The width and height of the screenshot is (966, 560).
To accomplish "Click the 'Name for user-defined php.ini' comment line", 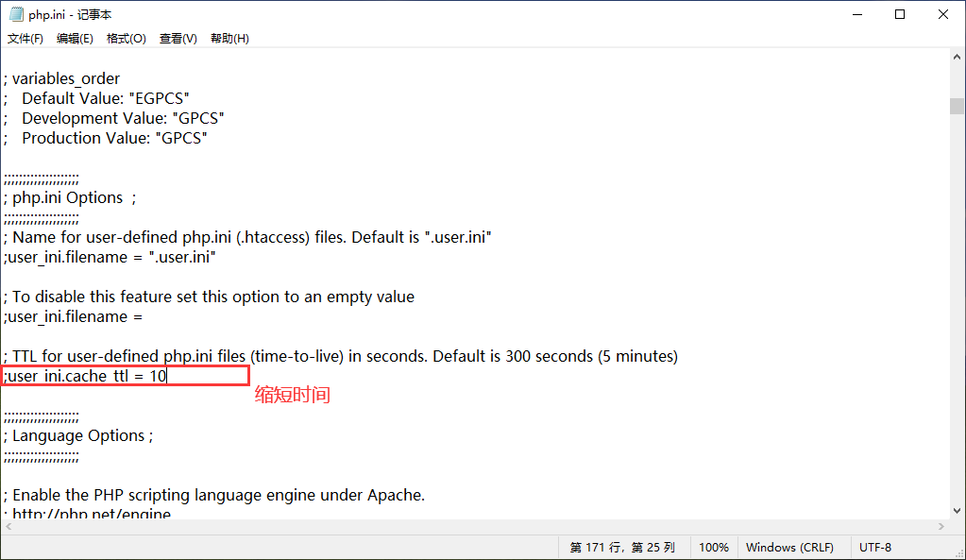I will [247, 237].
